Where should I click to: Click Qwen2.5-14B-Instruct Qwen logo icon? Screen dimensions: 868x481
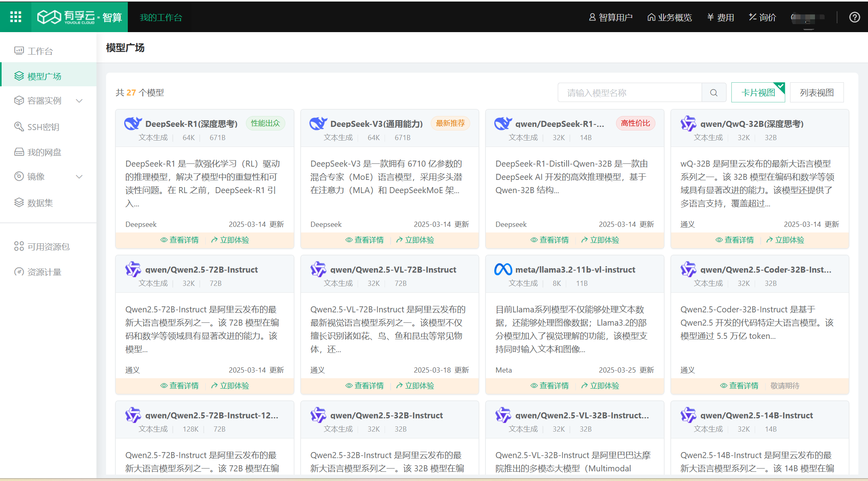(x=688, y=415)
